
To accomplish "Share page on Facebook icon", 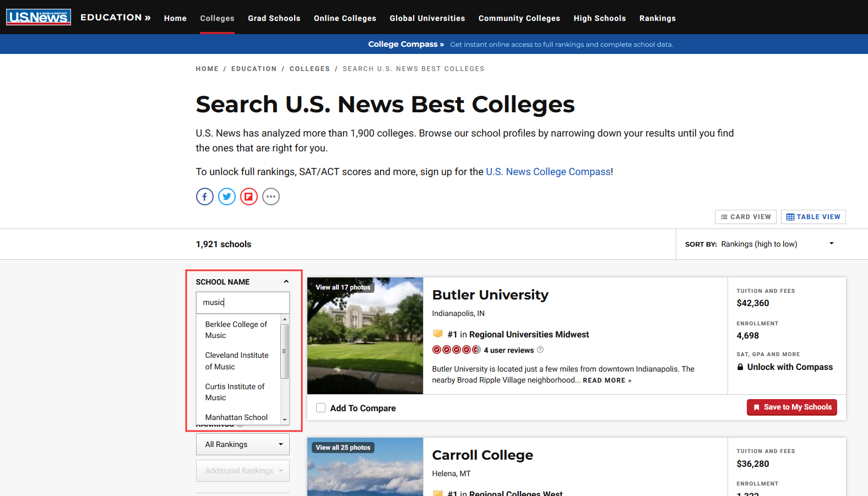I will [205, 197].
